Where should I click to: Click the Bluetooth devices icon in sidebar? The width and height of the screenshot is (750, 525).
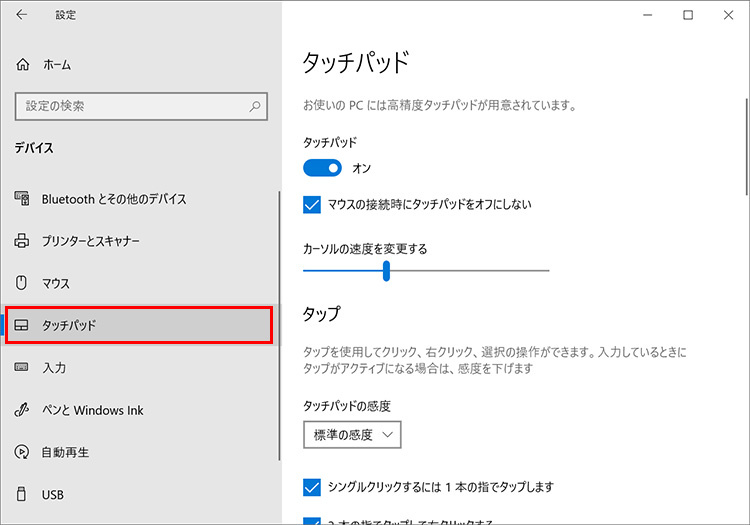coord(22,199)
